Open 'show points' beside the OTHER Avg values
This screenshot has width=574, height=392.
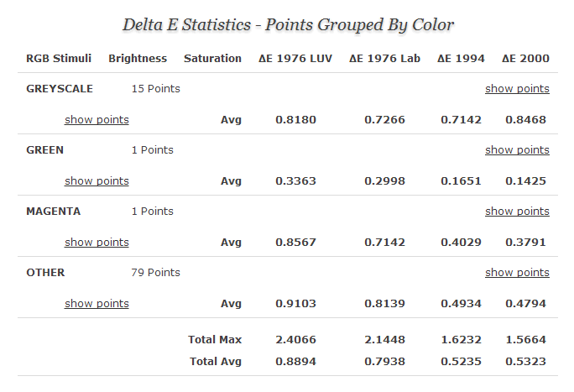pos(97,303)
